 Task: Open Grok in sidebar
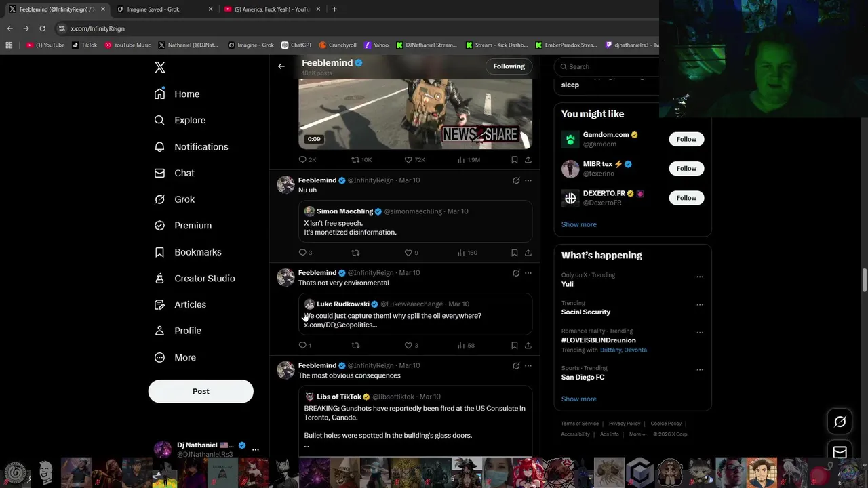pyautogui.click(x=174, y=199)
